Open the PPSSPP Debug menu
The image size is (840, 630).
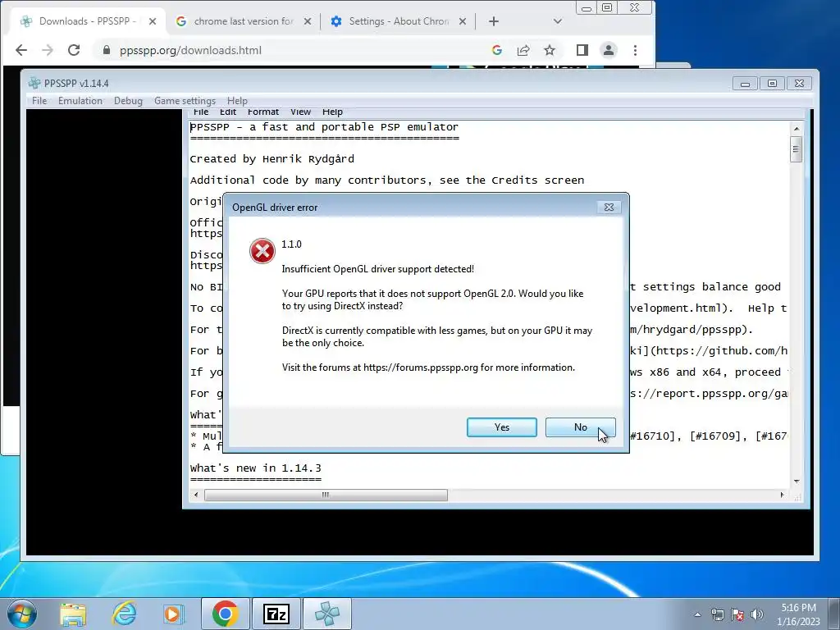coord(128,101)
